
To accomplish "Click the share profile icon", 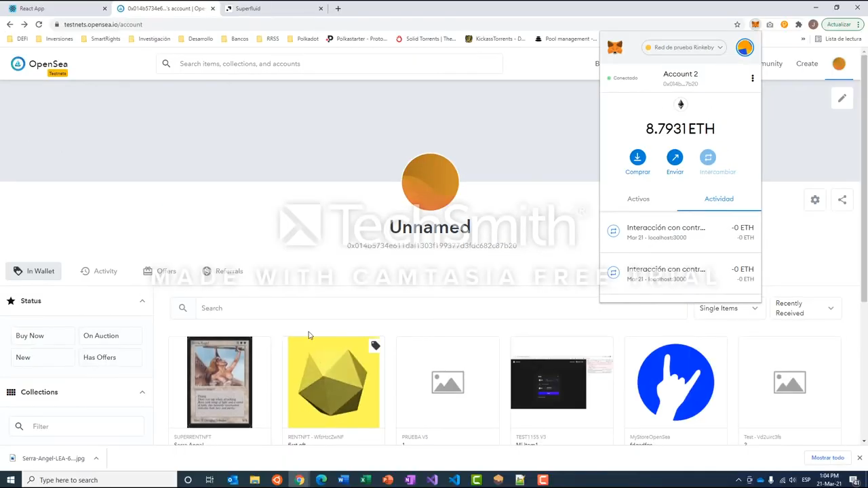I will [x=842, y=199].
